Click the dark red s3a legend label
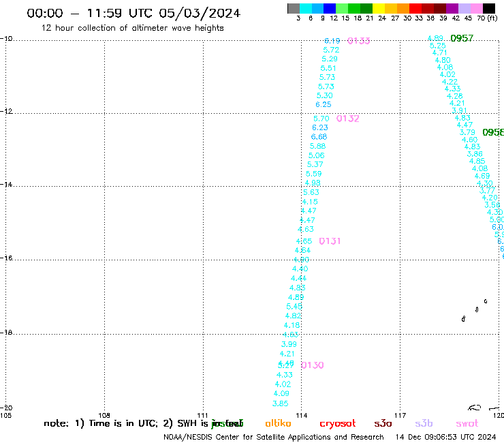 pos(383,424)
